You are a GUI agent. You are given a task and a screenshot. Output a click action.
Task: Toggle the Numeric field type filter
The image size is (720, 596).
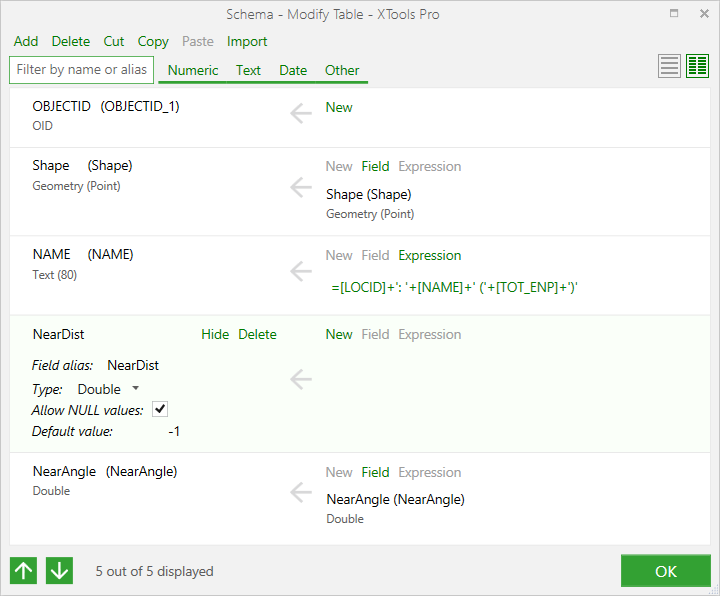click(193, 70)
